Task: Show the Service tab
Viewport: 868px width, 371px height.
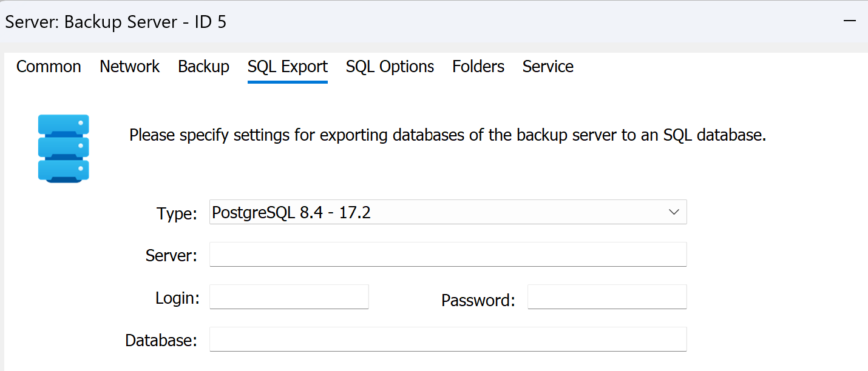Action: pos(548,67)
